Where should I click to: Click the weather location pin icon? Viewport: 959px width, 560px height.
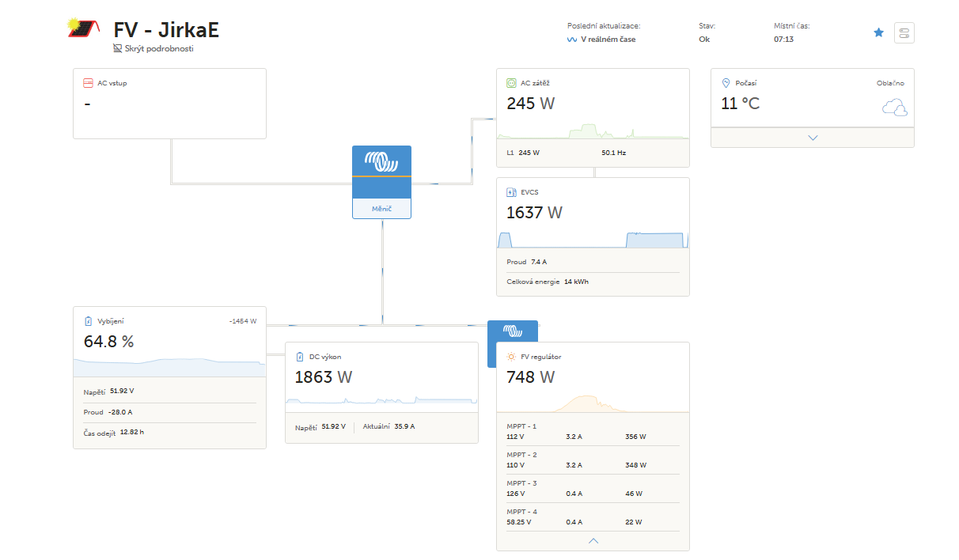726,83
